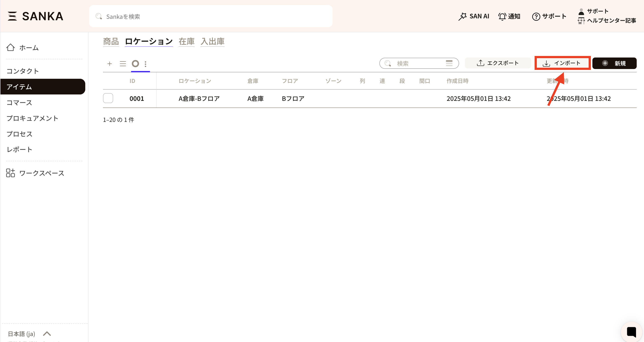Screen dimensions: 644x342
Task: Switch to the 在庫 tab
Action: pos(186,41)
